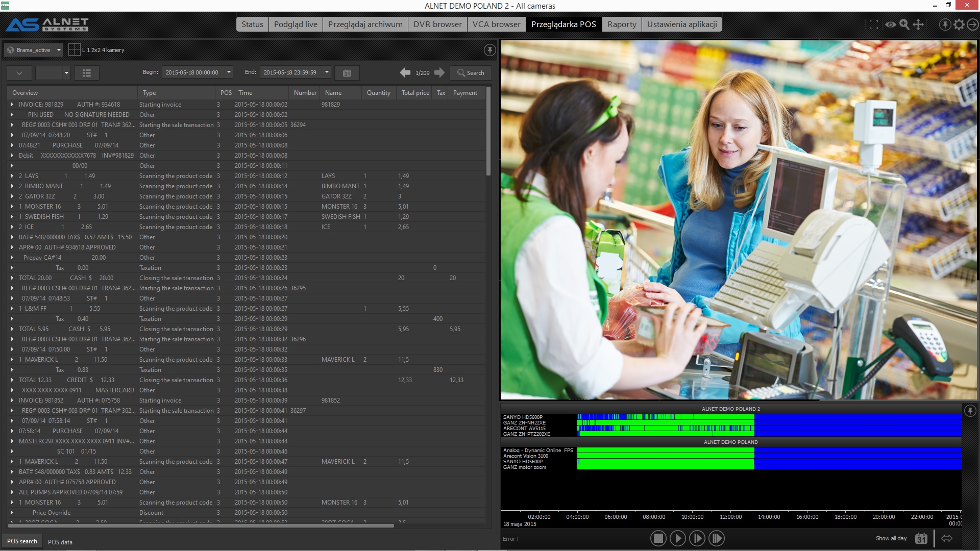Go to next results page arrow

coord(439,72)
